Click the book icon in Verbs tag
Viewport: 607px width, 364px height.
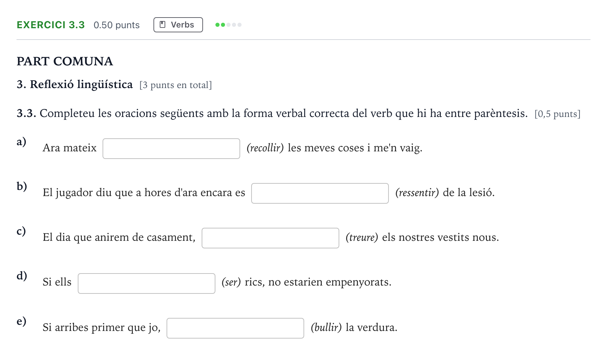pyautogui.click(x=163, y=25)
